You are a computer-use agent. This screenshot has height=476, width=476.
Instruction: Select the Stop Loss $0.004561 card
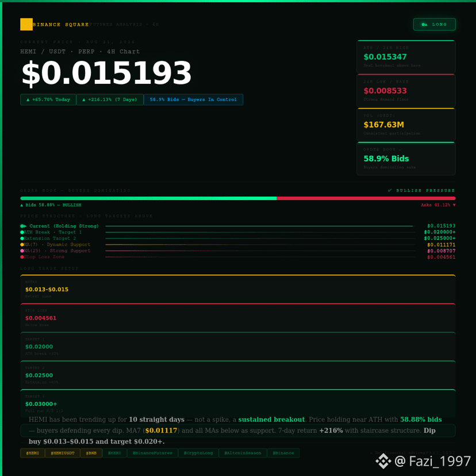238,317
